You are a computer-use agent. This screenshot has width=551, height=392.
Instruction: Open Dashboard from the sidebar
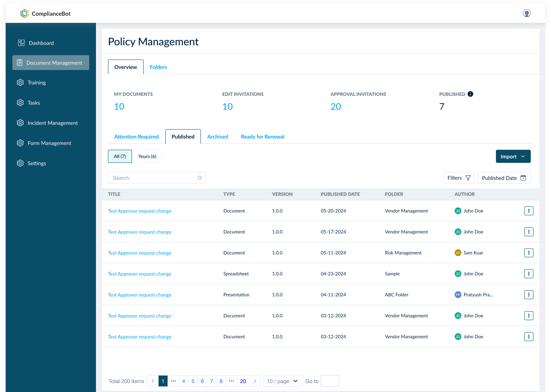tap(41, 43)
